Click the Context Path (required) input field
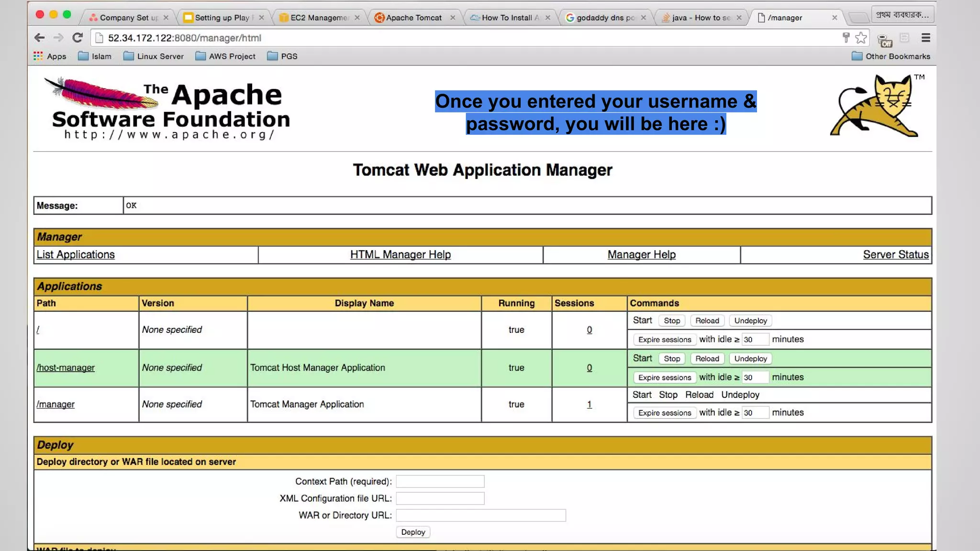 (440, 481)
